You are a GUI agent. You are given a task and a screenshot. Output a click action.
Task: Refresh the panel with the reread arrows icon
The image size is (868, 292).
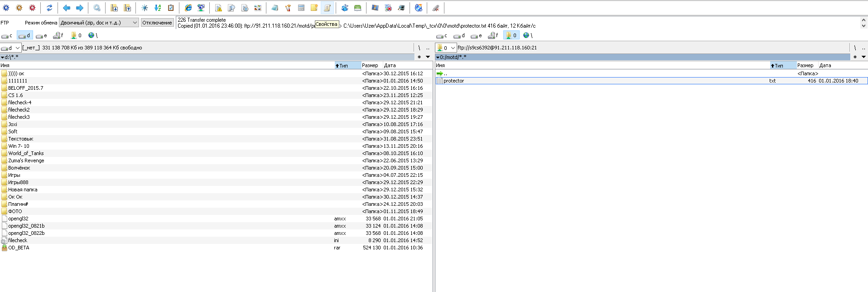point(49,8)
